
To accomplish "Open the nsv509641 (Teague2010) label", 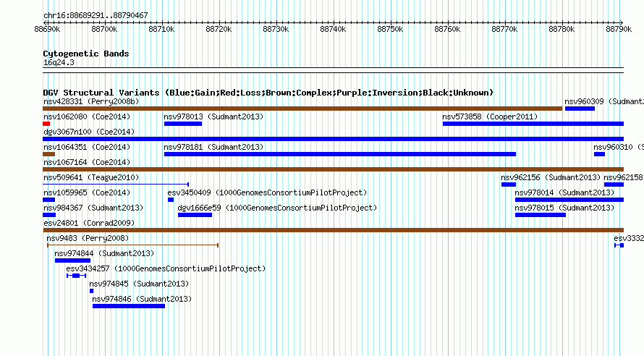I will 91,177.
